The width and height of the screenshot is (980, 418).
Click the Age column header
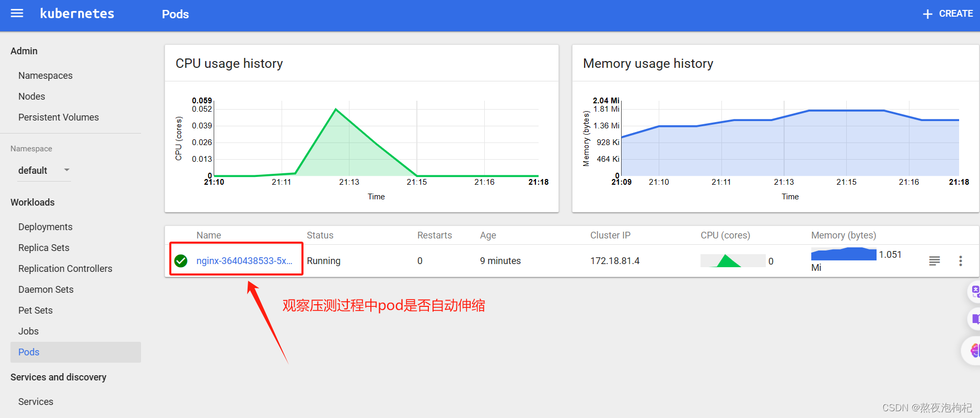(488, 235)
